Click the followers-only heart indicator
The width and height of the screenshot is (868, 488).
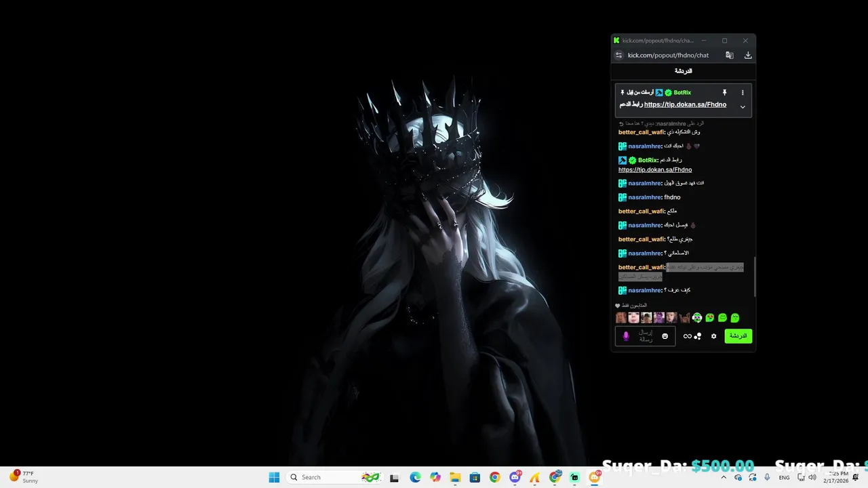click(x=618, y=306)
